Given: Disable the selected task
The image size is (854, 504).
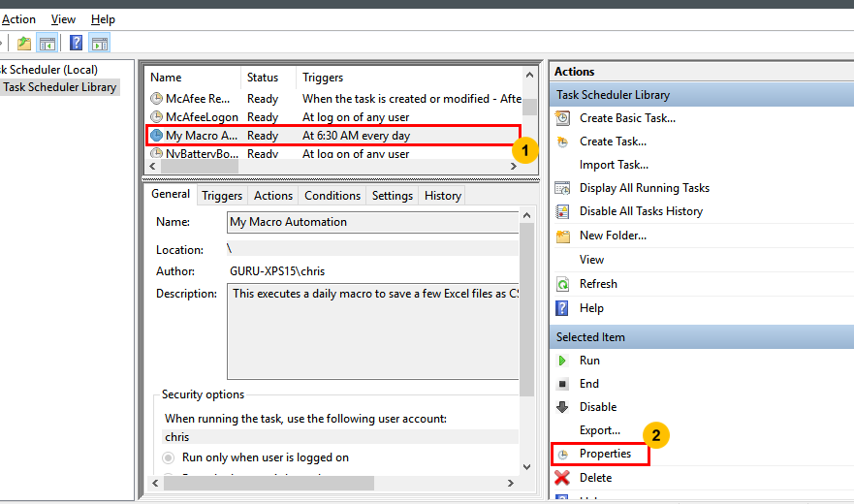Looking at the screenshot, I should [598, 407].
